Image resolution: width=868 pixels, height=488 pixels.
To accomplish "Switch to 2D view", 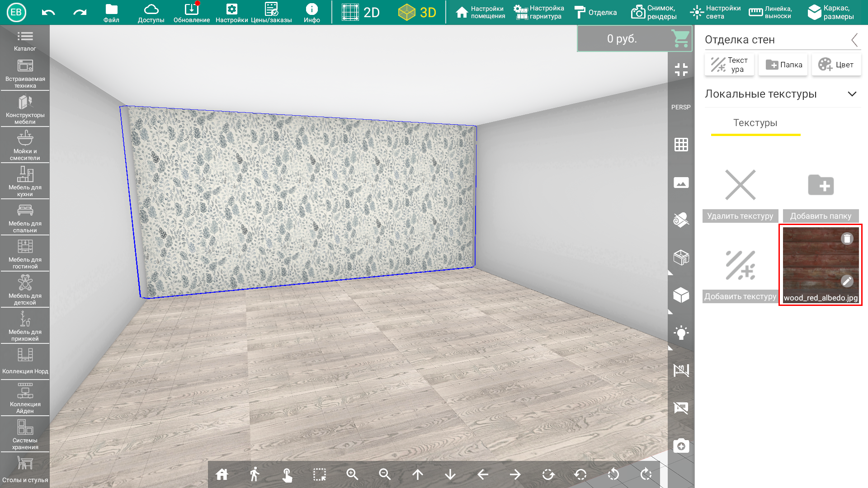I will click(x=361, y=12).
